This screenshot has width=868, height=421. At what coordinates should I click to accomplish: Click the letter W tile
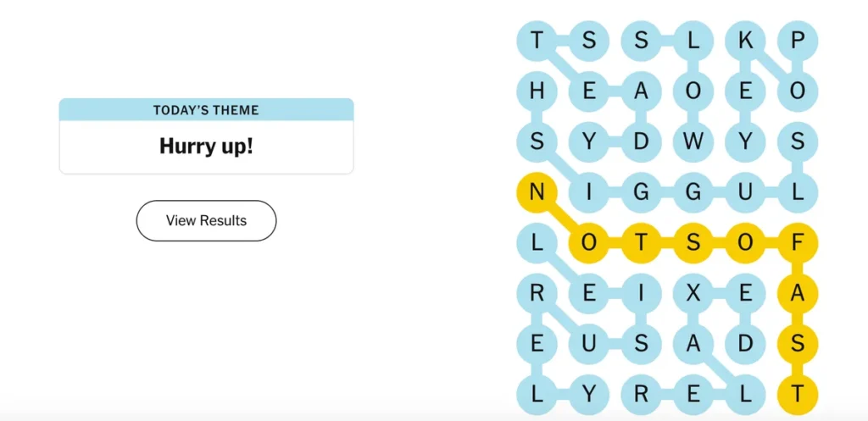point(693,141)
